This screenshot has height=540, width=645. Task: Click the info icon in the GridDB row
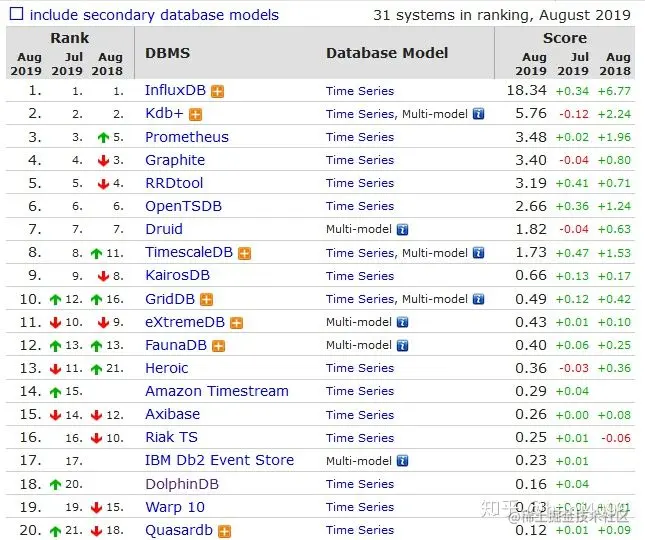point(478,299)
